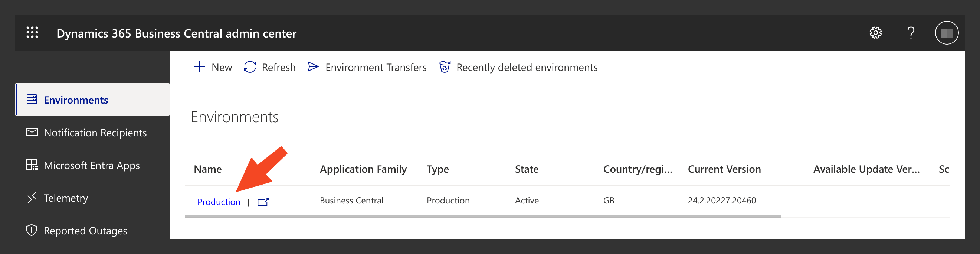Click the recycle bin icon

445,66
